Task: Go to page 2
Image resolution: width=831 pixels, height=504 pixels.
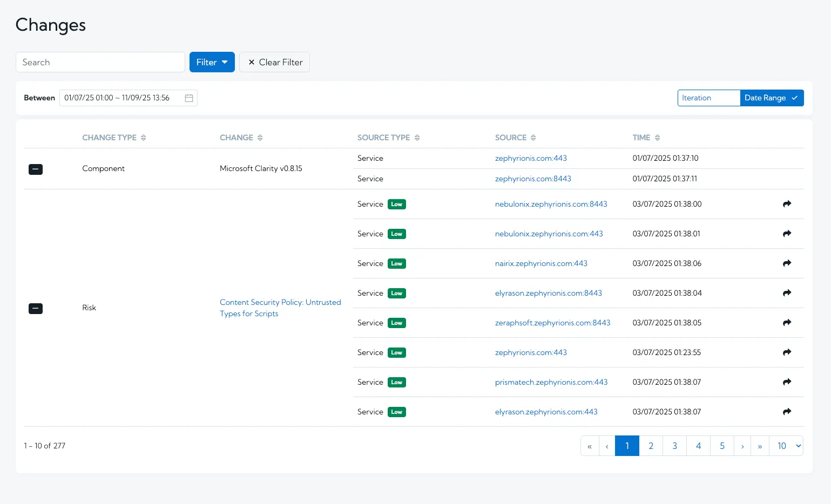Action: coord(651,446)
